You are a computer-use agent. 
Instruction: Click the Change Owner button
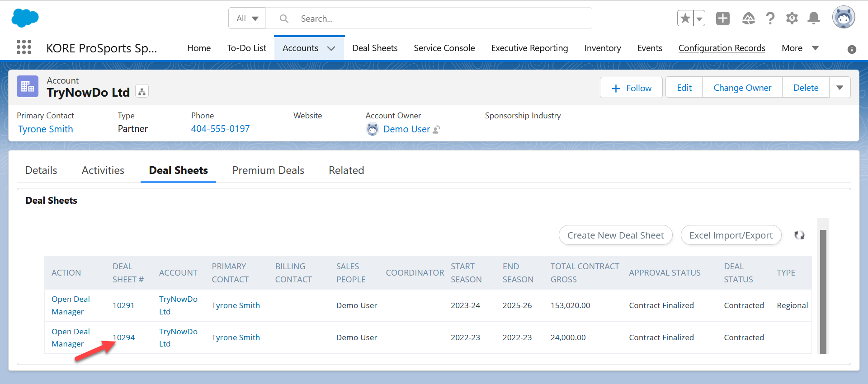coord(742,88)
